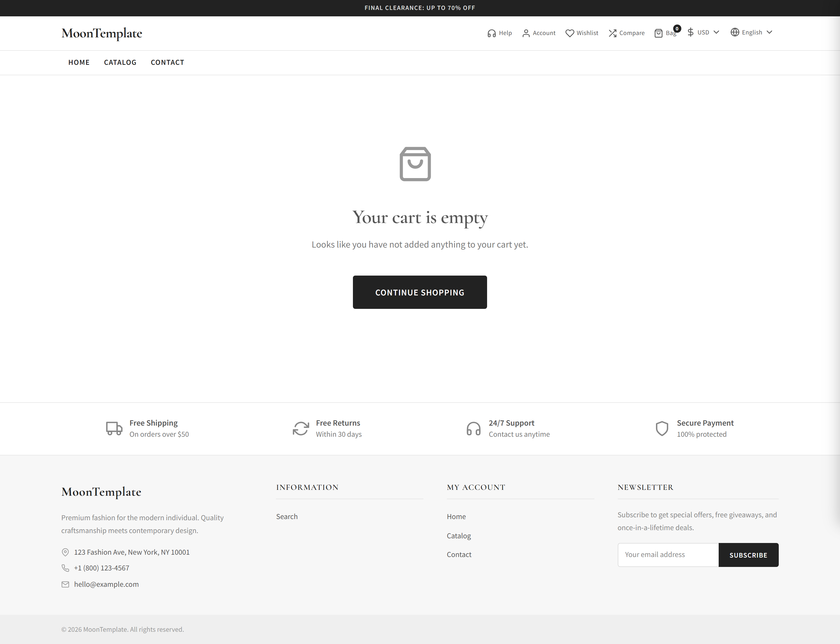
Task: Expand the English language selector
Action: click(x=752, y=32)
